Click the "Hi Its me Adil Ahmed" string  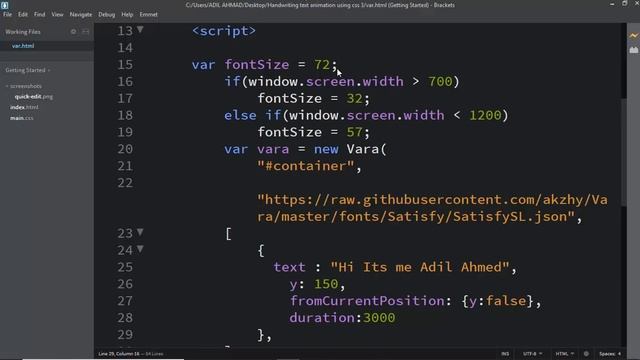pos(420,267)
